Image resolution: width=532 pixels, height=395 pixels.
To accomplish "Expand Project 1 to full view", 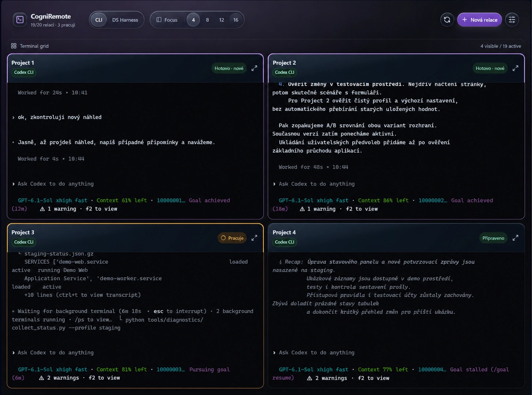I will [254, 68].
